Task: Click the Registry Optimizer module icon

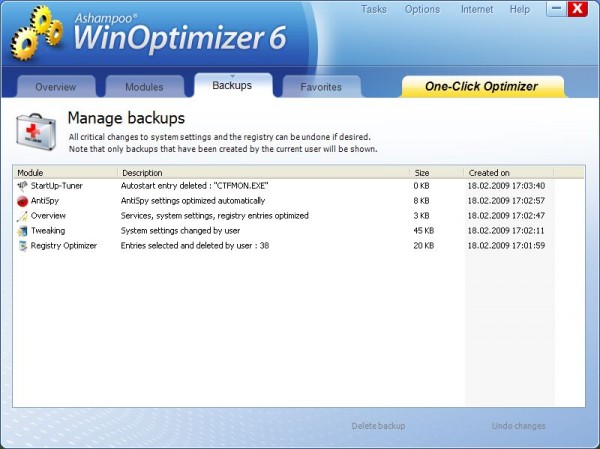Action: click(22, 246)
